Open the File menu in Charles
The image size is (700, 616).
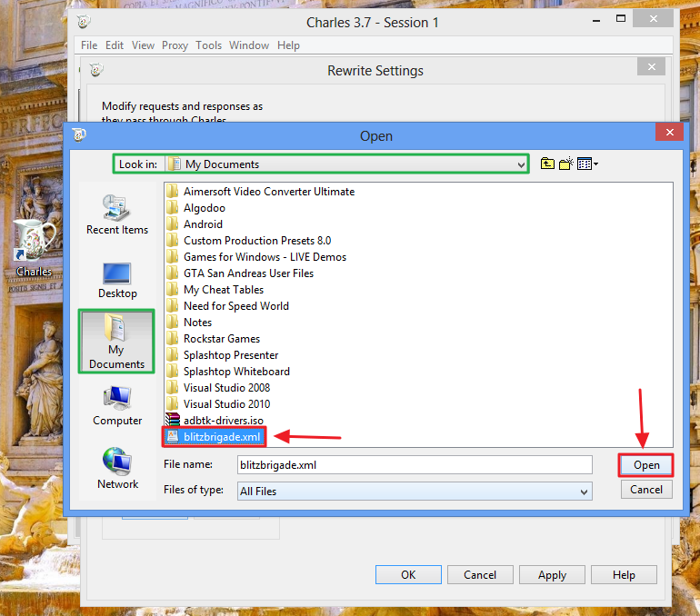click(x=89, y=45)
